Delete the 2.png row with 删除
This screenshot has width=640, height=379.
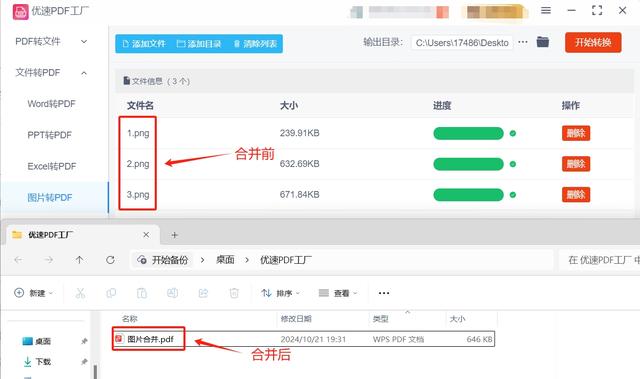click(x=576, y=164)
